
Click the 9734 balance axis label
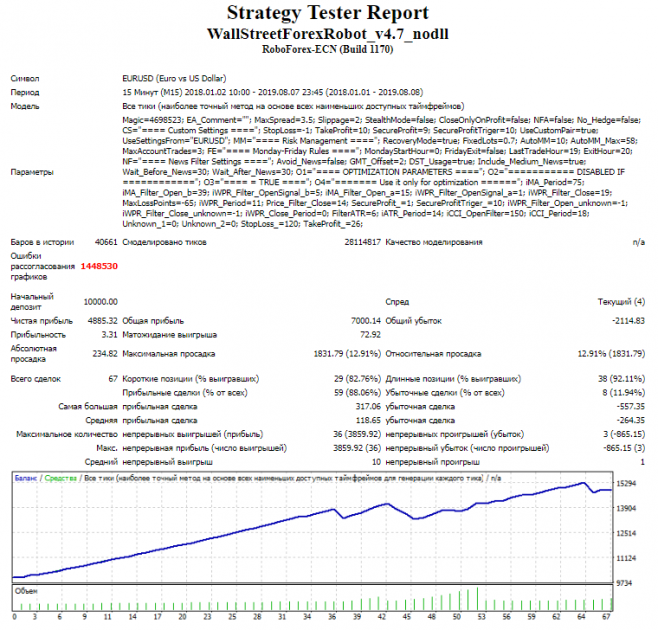pos(624,583)
